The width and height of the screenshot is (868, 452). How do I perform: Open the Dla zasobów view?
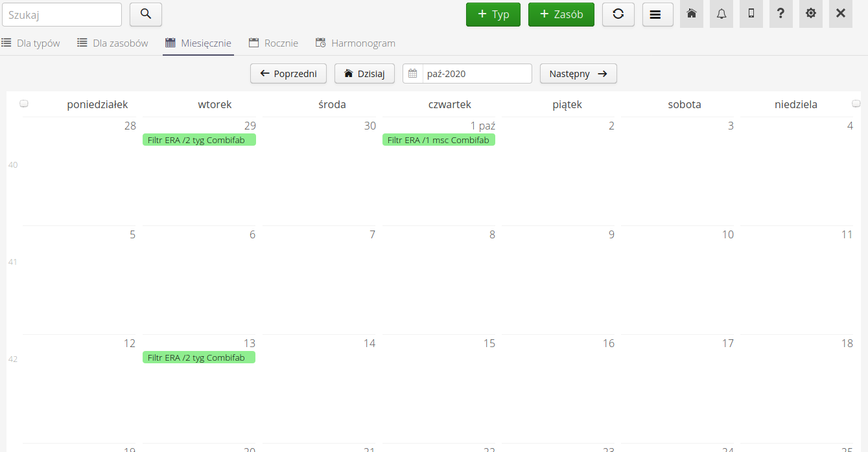pyautogui.click(x=112, y=43)
